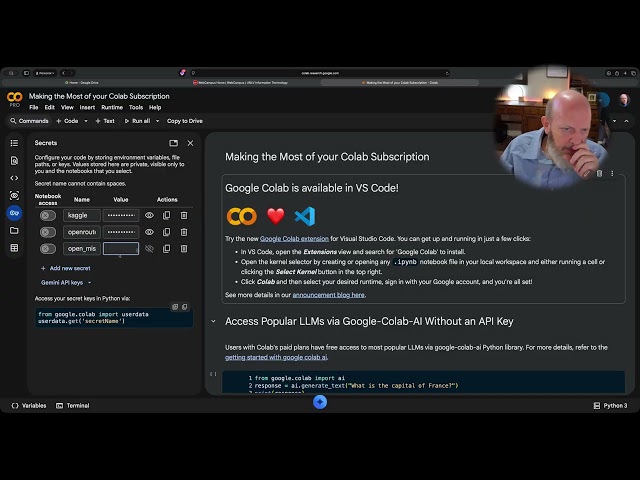Click the Colab PRO logo
Image resolution: width=640 pixels, height=480 pixels.
pyautogui.click(x=15, y=99)
